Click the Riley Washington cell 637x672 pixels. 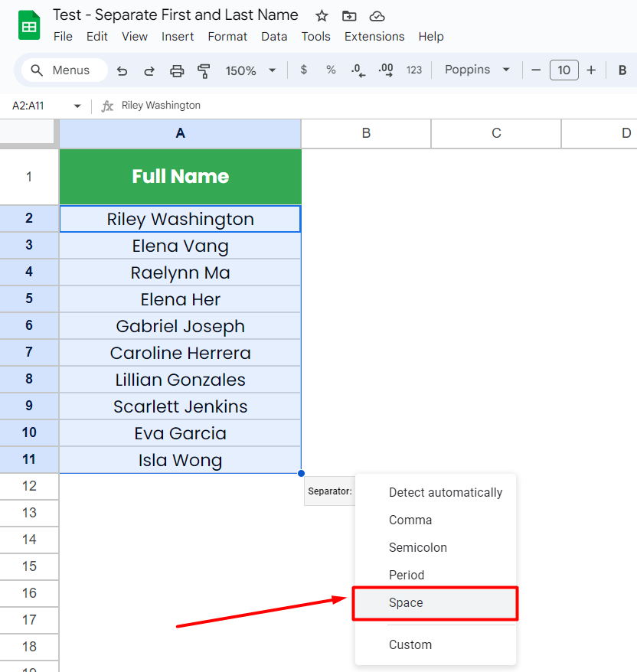(180, 219)
